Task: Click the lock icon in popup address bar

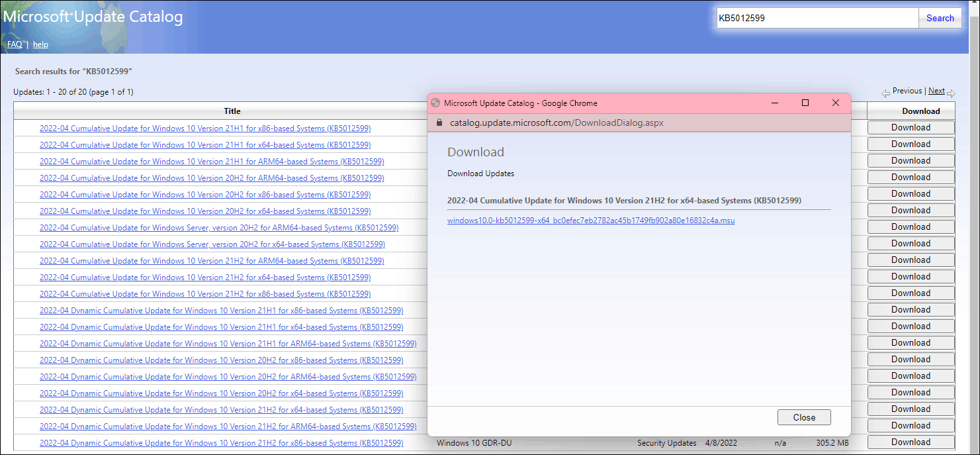Action: click(438, 123)
